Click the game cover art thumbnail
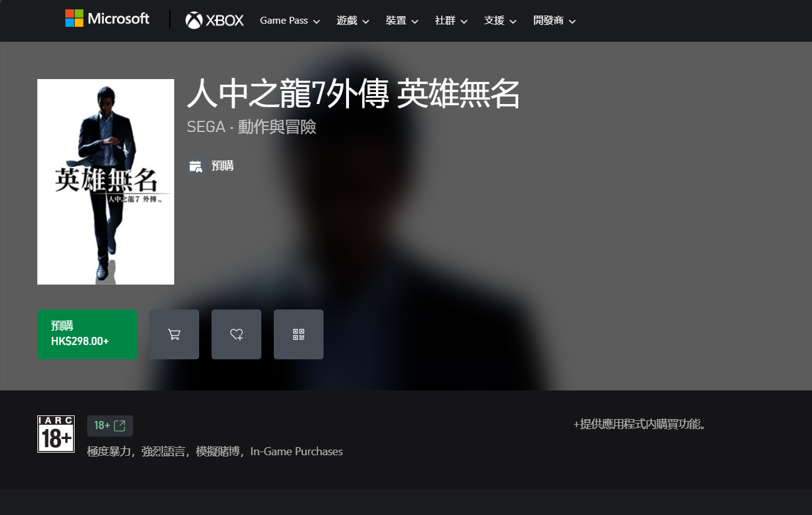 [x=106, y=182]
